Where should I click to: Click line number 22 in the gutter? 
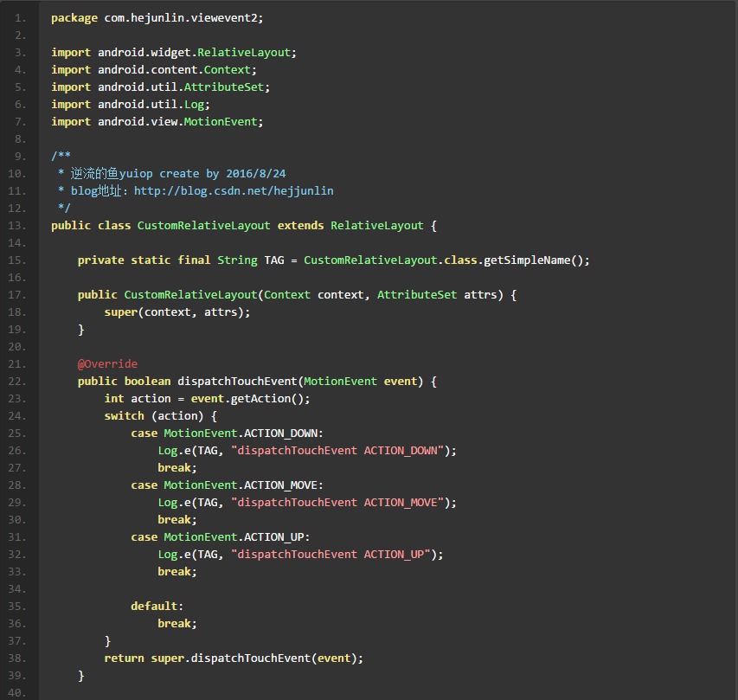pos(21,381)
